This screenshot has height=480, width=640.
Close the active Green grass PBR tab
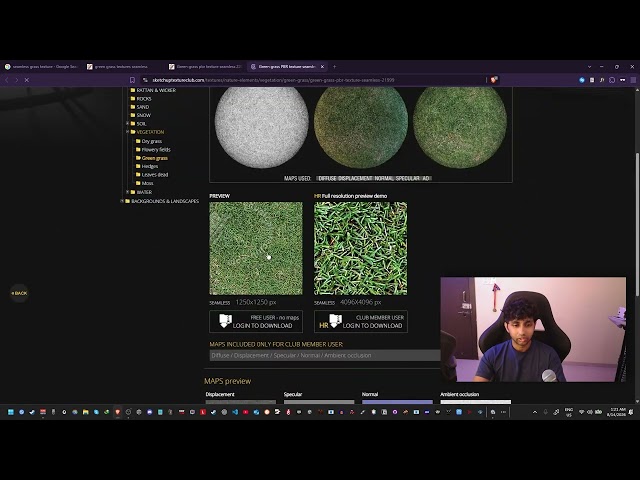(322, 67)
